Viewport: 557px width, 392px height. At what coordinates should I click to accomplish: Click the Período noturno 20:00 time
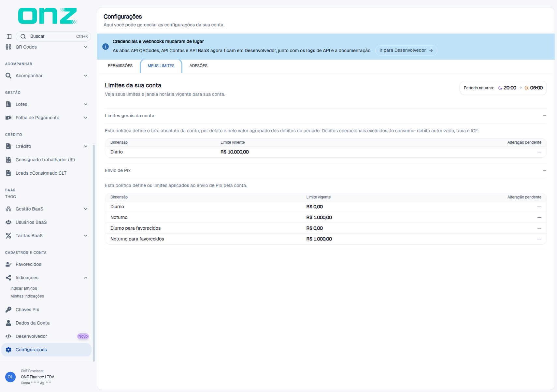pyautogui.click(x=510, y=88)
